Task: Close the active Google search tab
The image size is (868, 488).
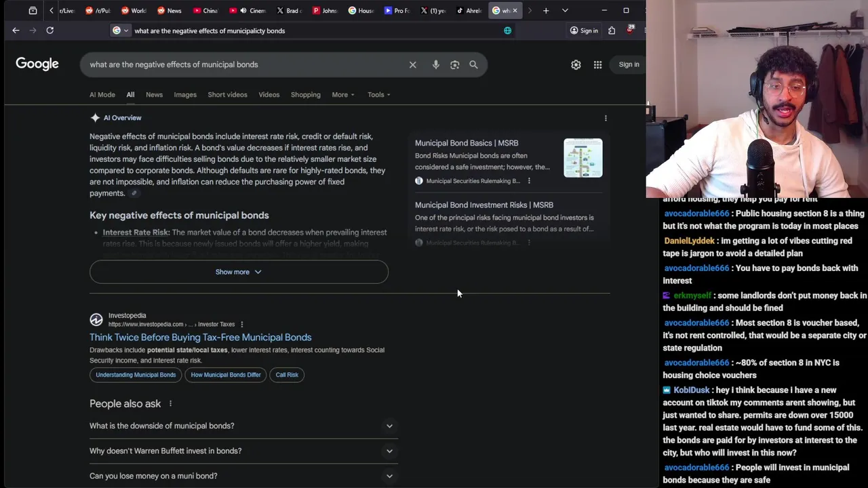Action: click(515, 10)
